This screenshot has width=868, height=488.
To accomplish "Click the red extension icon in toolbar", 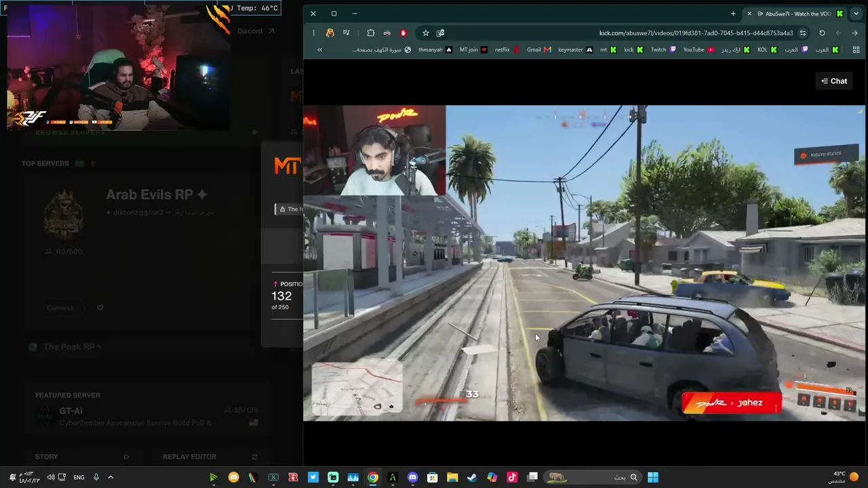I will 403,33.
